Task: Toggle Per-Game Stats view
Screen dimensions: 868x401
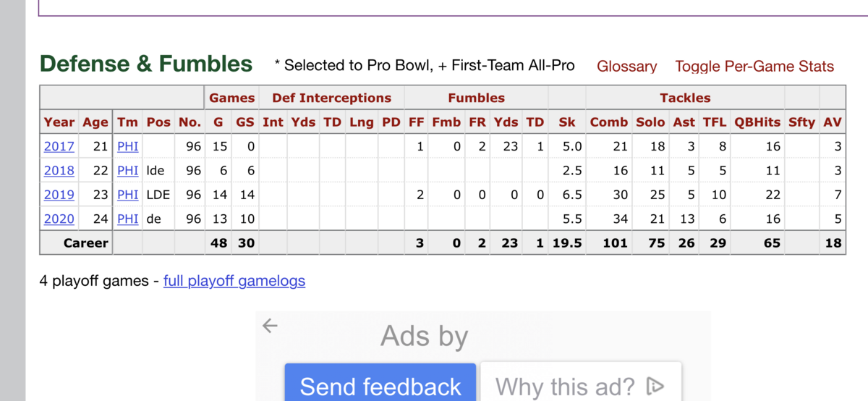Action: pos(754,67)
